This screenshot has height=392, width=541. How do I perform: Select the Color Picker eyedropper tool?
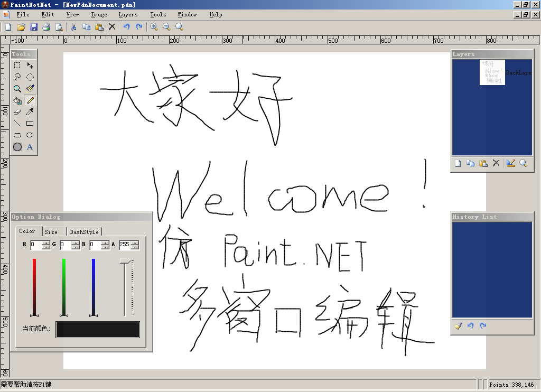coord(30,112)
